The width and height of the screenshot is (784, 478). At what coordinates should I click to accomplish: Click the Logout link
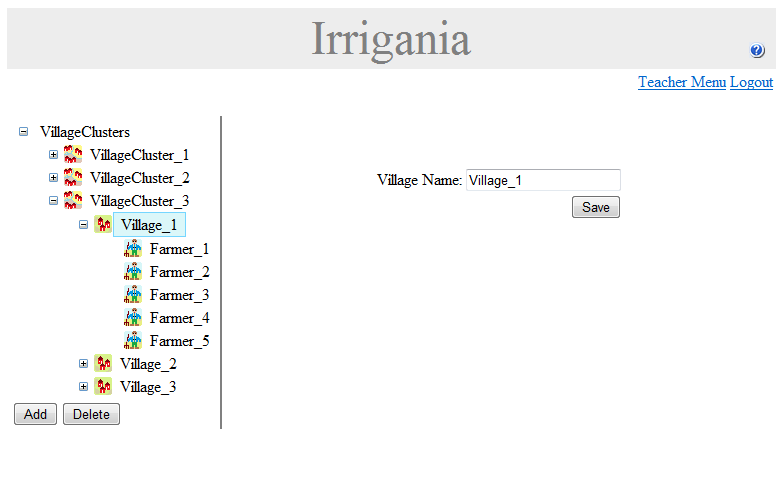tap(751, 82)
